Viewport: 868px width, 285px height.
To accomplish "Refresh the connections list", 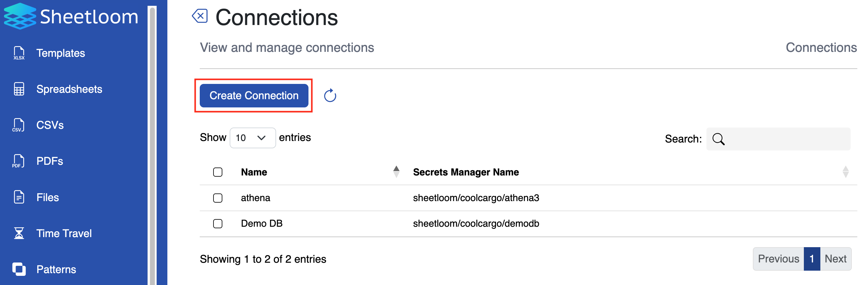I will (x=330, y=96).
